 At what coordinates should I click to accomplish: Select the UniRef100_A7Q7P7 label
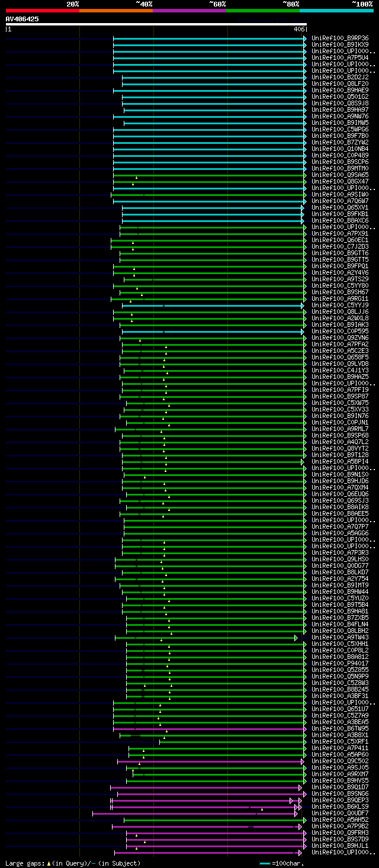point(340,526)
